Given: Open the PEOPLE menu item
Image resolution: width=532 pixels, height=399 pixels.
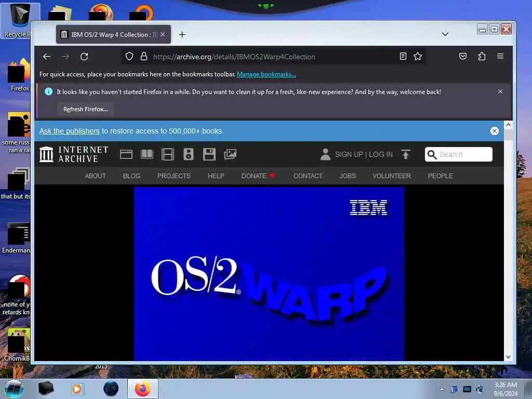Looking at the screenshot, I should [x=440, y=176].
